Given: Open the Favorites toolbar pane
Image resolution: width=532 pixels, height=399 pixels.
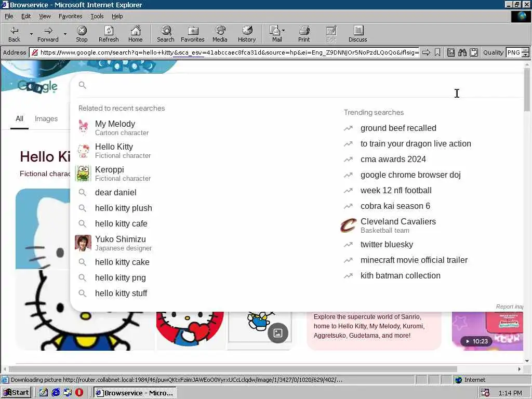Looking at the screenshot, I should 193,34.
